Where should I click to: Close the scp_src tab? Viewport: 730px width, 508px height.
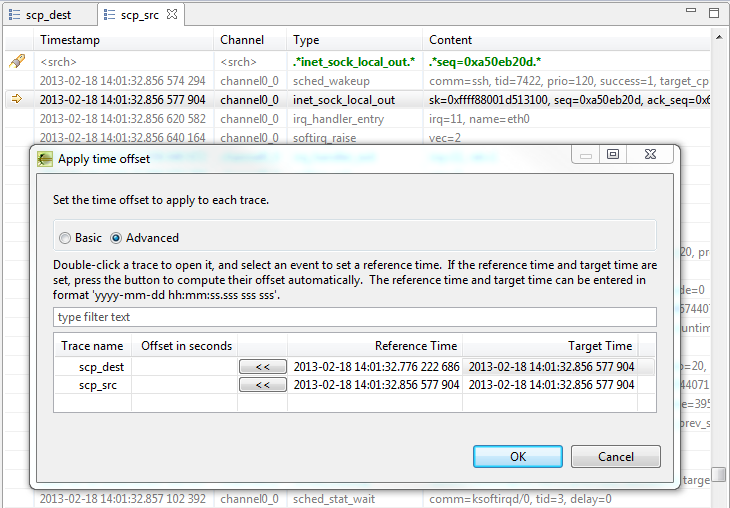pos(171,15)
